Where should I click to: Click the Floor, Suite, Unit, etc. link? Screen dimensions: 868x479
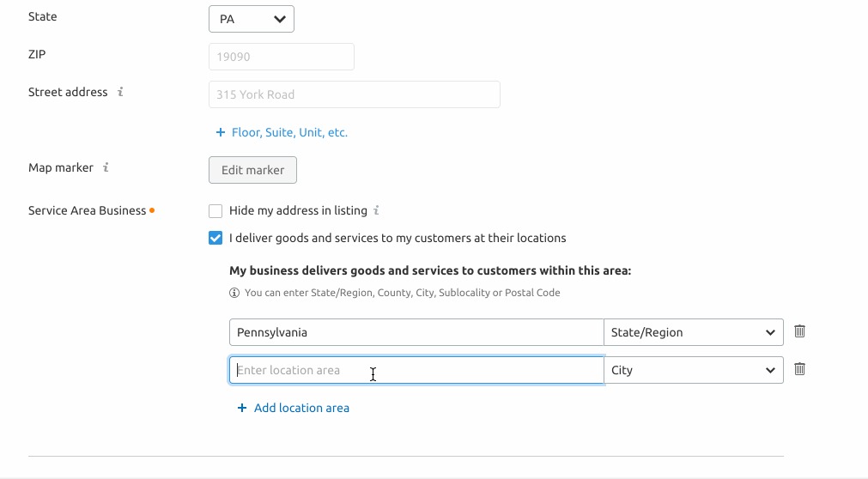click(x=289, y=132)
